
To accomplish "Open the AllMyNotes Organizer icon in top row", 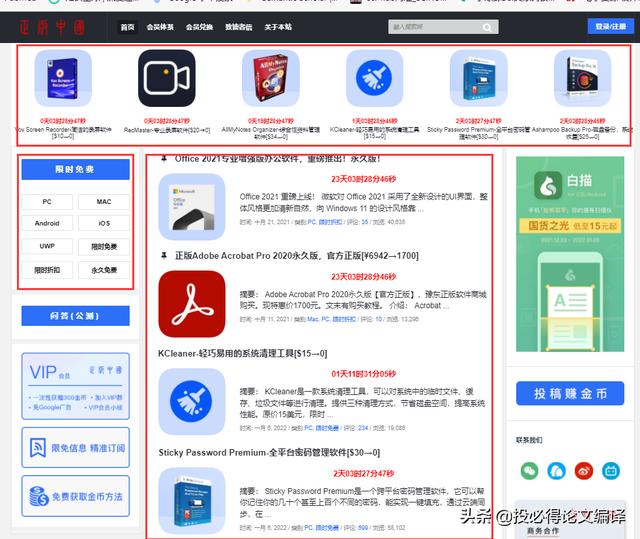I will 270,77.
